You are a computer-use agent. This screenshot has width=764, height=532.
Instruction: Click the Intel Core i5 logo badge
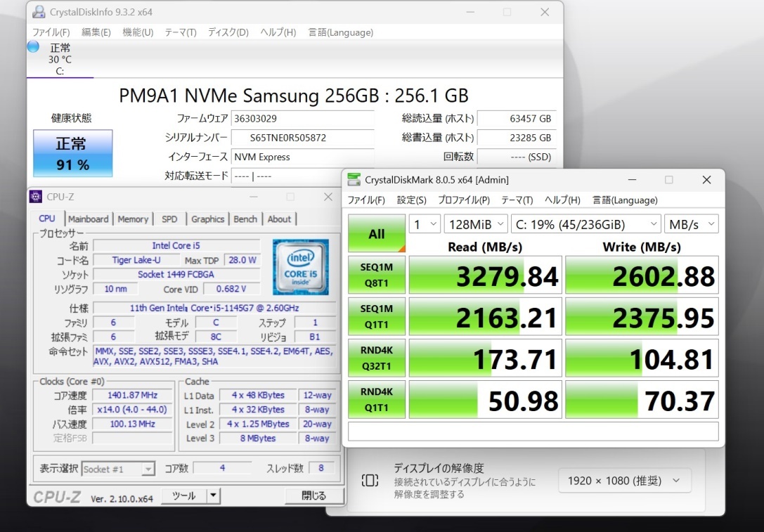point(301,267)
